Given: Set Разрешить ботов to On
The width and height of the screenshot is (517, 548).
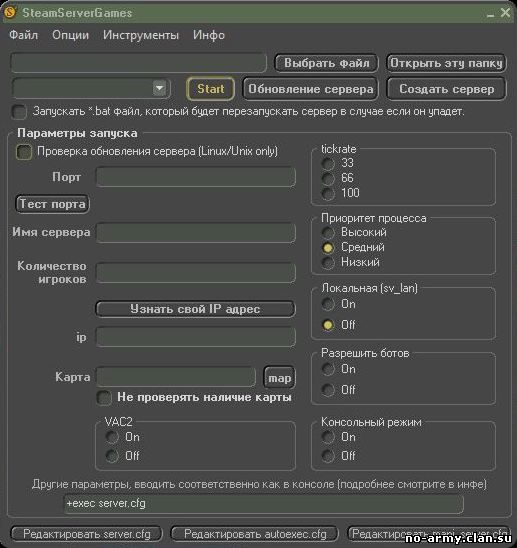Looking at the screenshot, I should point(328,369).
